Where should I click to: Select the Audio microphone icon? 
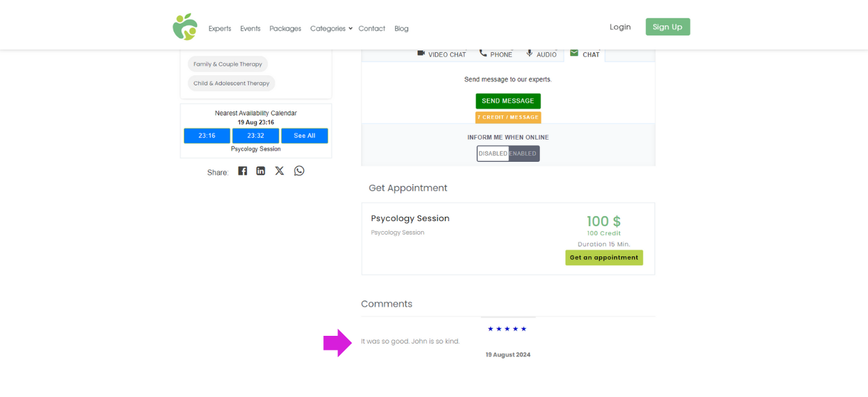529,53
